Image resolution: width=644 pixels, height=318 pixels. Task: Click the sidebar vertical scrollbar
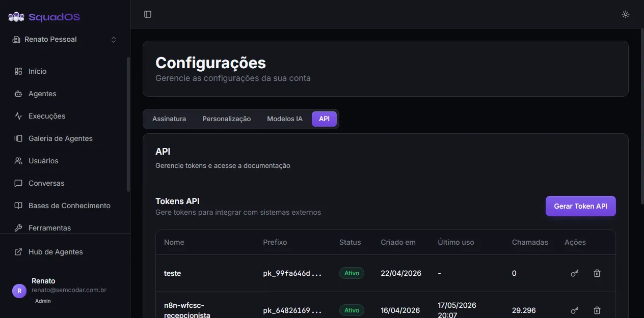128,125
